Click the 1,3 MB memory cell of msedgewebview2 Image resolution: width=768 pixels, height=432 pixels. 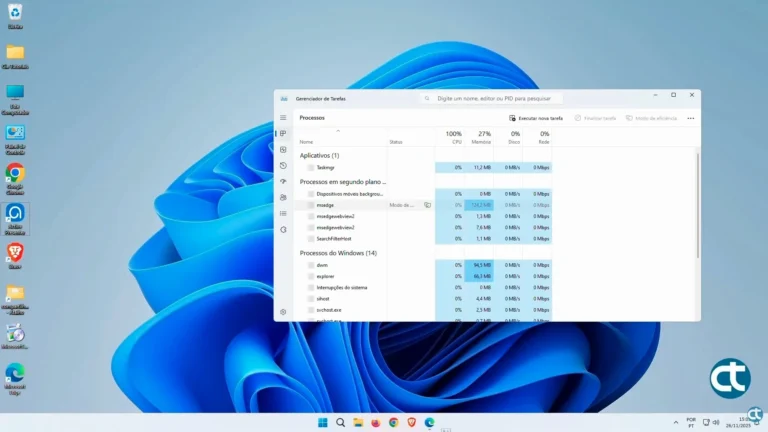(x=479, y=216)
